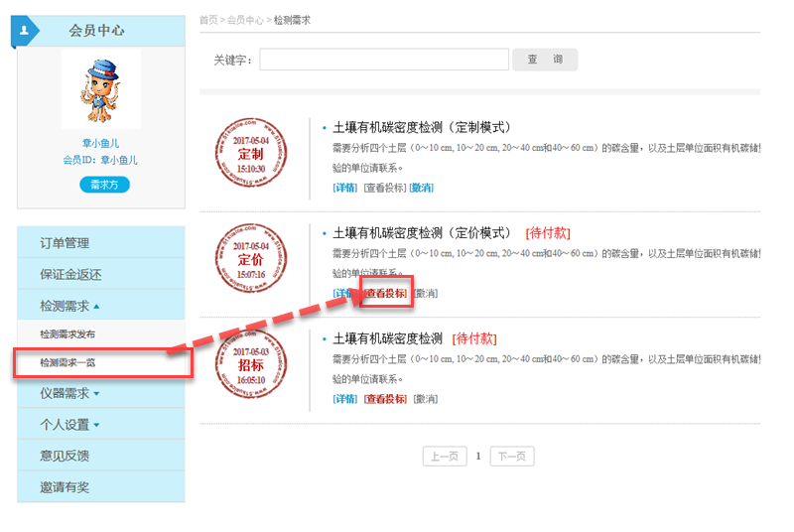
Task: Click the red 定价 stamp icon
Action: click(250, 260)
